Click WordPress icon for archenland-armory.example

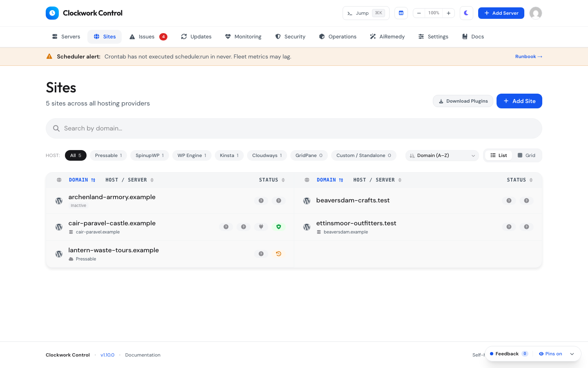(59, 201)
